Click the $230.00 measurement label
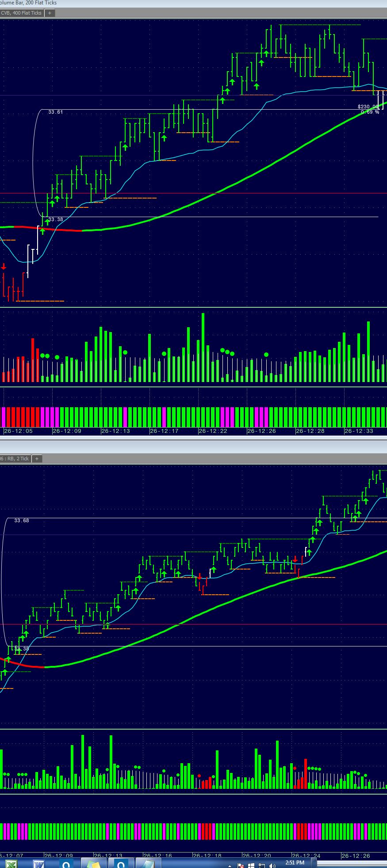Screen dimensions: 387x868 click(368, 107)
